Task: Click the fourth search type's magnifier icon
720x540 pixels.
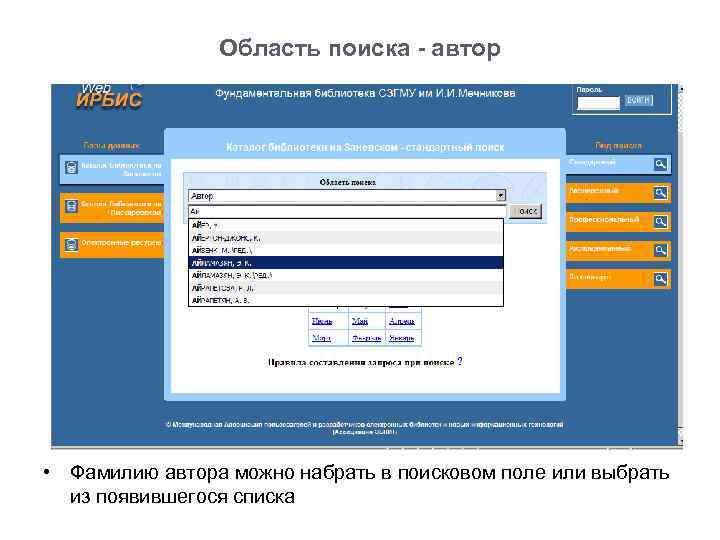Action: (x=660, y=250)
